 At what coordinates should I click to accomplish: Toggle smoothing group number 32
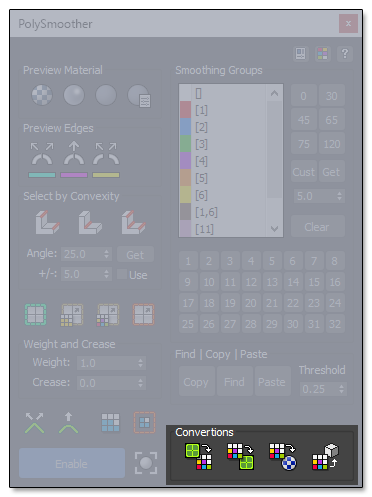coord(335,324)
